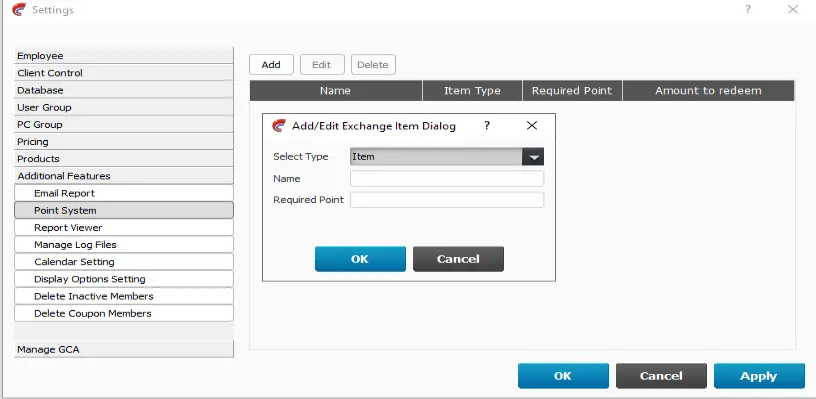Select Delete Inactive Members option
Image resolution: width=816 pixels, height=399 pixels.
tap(124, 296)
